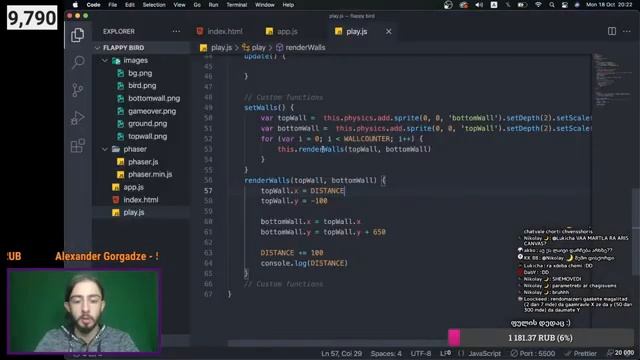
Task: Click Prettier status bar item
Action: [580, 353]
